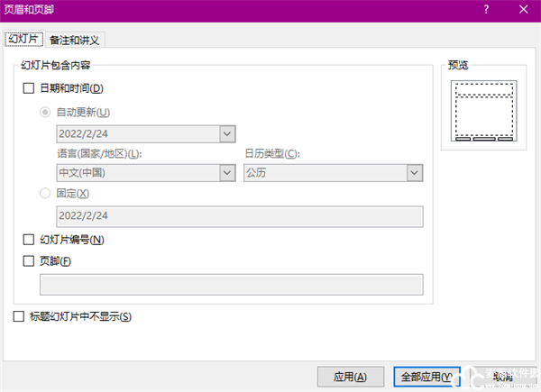Click the 全部应用 button

[x=426, y=377]
